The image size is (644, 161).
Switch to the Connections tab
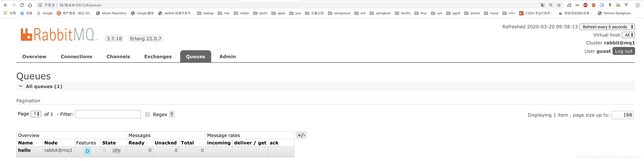click(x=77, y=57)
